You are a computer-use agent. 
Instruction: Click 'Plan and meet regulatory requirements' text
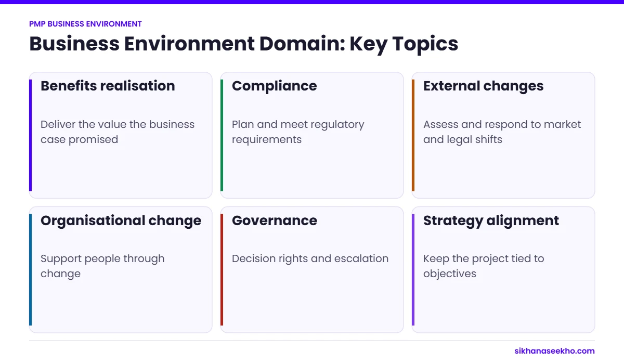[x=298, y=132]
